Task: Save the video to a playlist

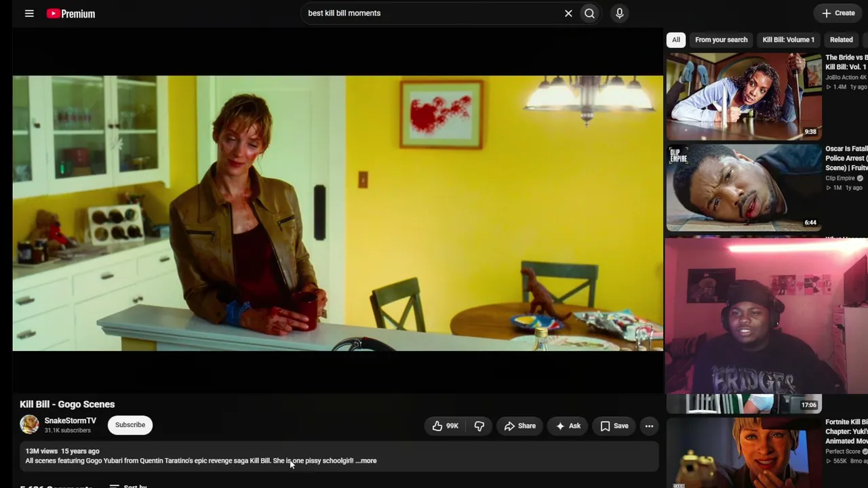Action: (x=614, y=426)
